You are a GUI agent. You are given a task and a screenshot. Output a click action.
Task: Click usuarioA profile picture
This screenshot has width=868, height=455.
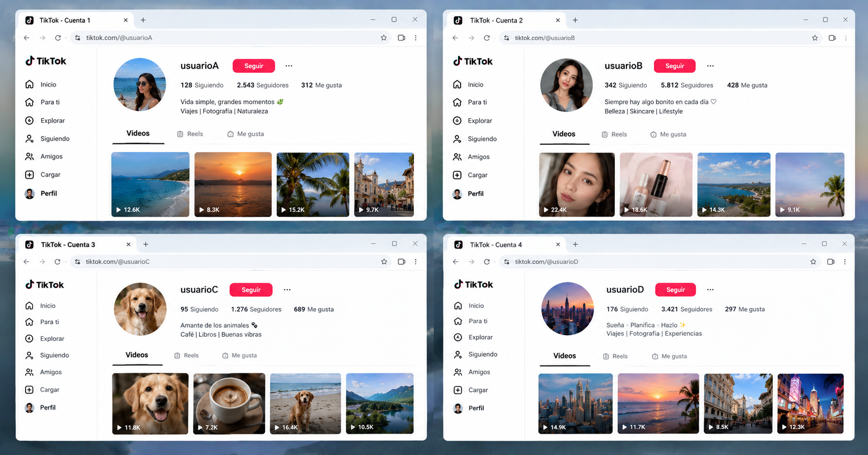tap(140, 84)
